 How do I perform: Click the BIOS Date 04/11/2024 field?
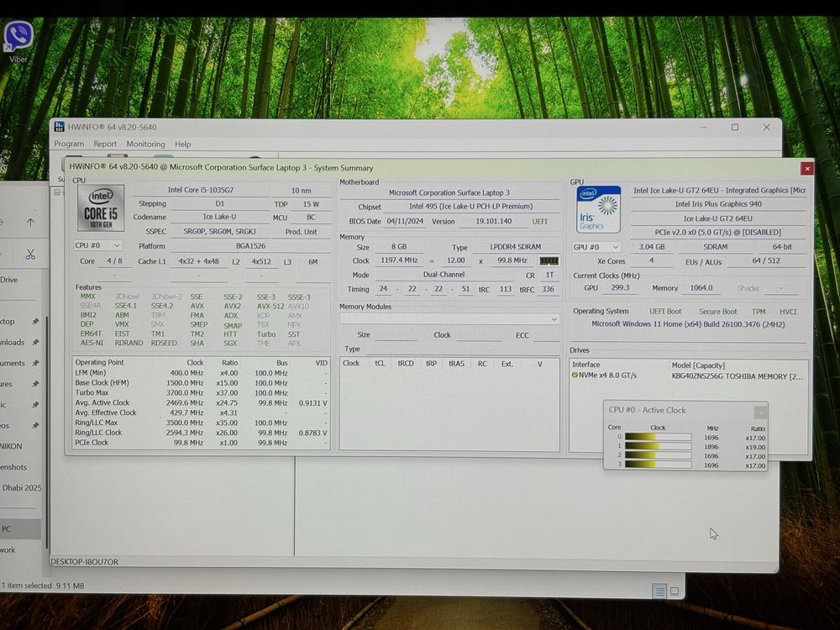[405, 221]
